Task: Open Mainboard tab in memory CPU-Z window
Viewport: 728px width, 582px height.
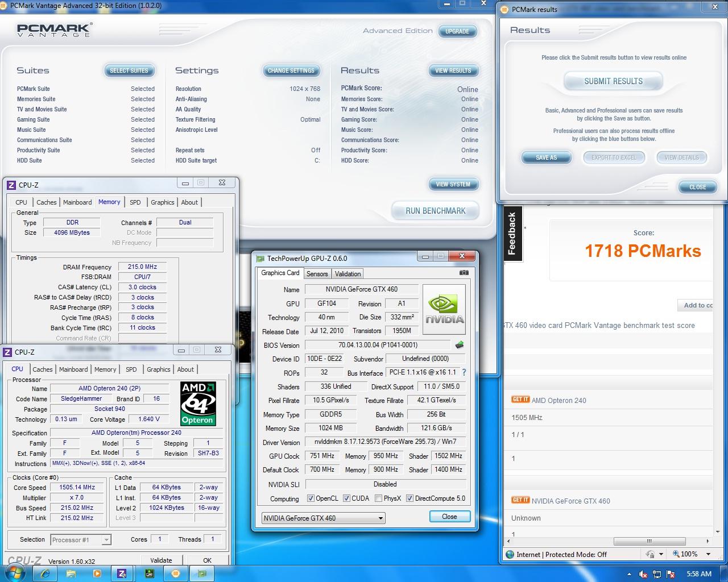Action: [77, 202]
